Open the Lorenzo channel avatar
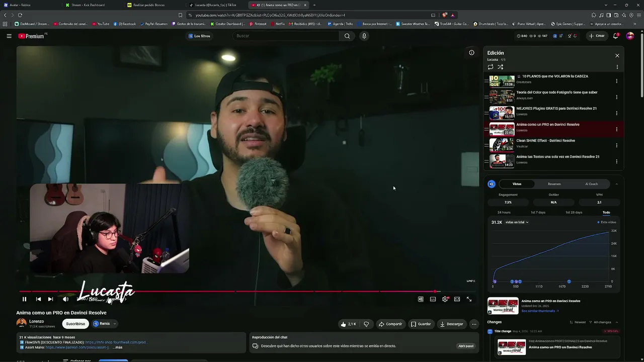The height and width of the screenshot is (362, 644). tap(21, 323)
